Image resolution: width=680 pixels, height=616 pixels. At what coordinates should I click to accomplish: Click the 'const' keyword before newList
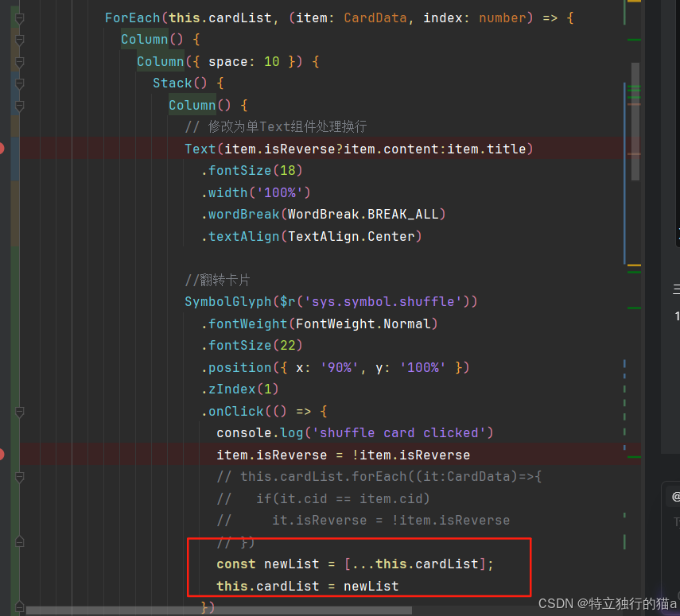236,564
